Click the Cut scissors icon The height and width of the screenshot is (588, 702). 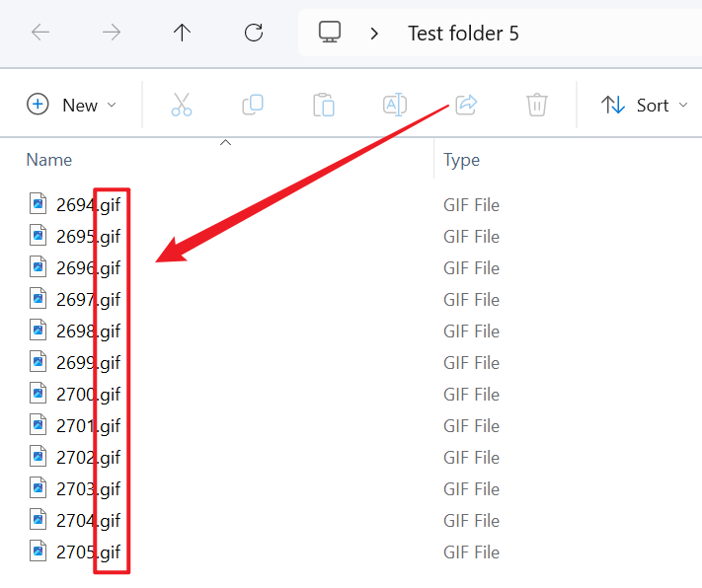182,105
